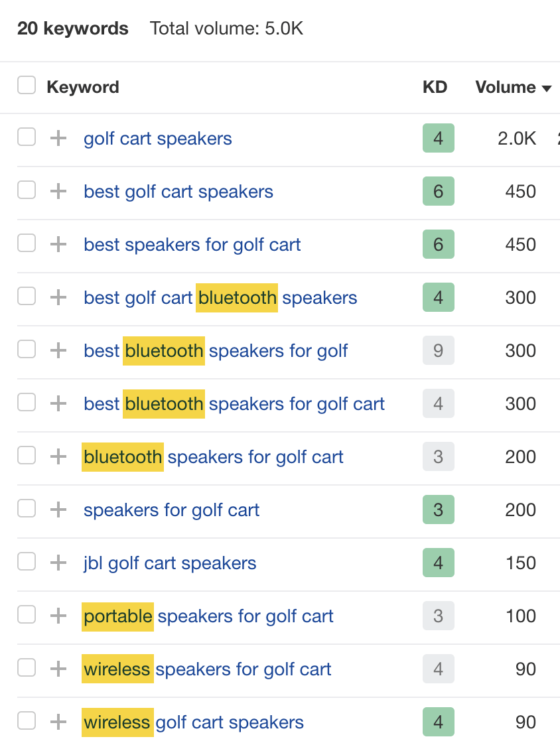Image resolution: width=560 pixels, height=747 pixels.
Task: Click the green KD badge showing 4 for "golf cart speakers"
Action: point(438,138)
